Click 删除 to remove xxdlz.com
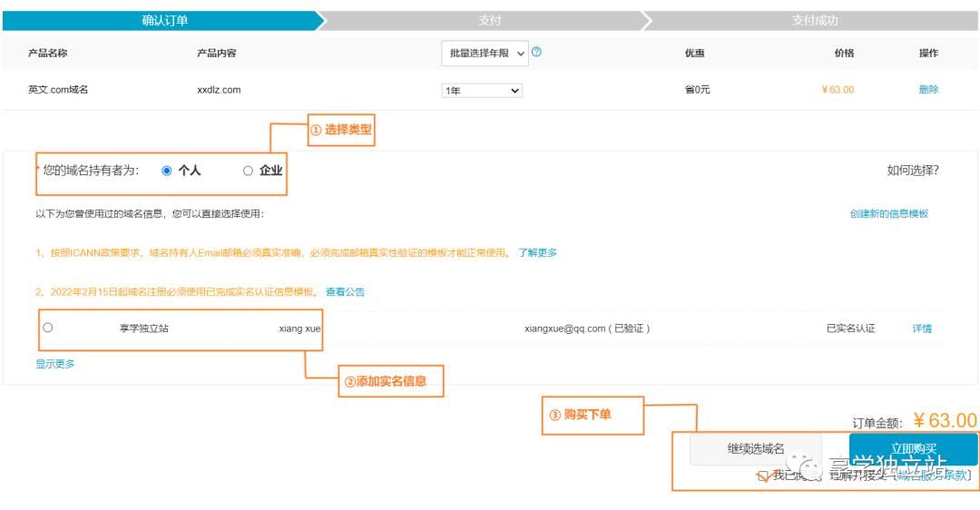The image size is (980, 510). (928, 89)
